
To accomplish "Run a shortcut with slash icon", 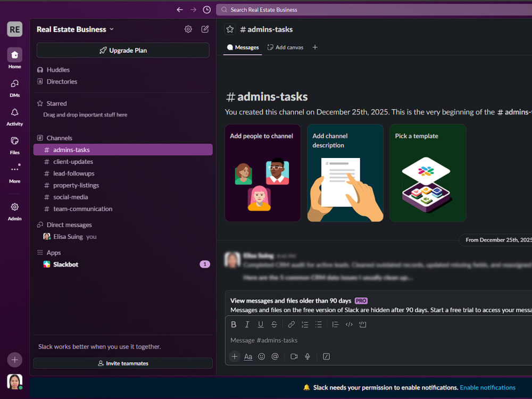I will click(326, 356).
